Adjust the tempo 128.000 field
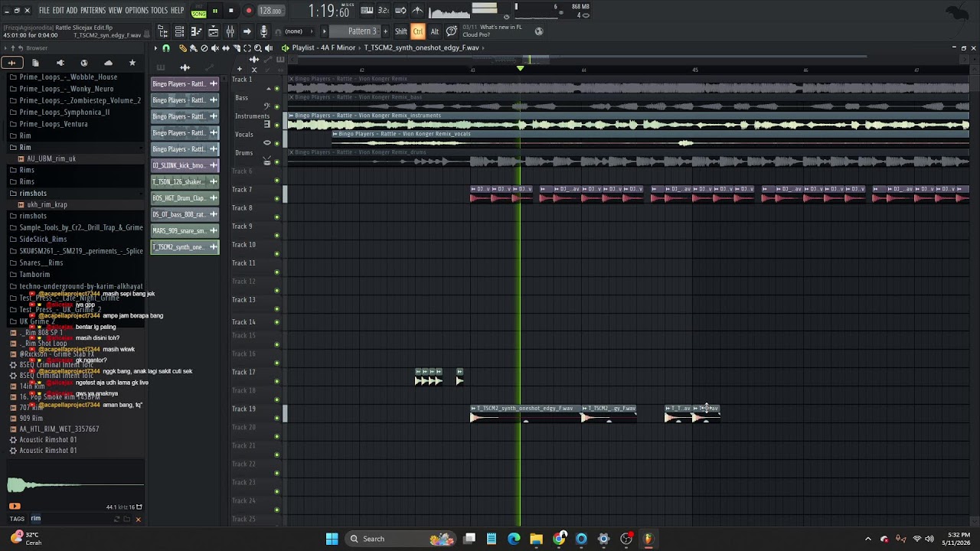This screenshot has height=551, width=980. click(x=270, y=11)
